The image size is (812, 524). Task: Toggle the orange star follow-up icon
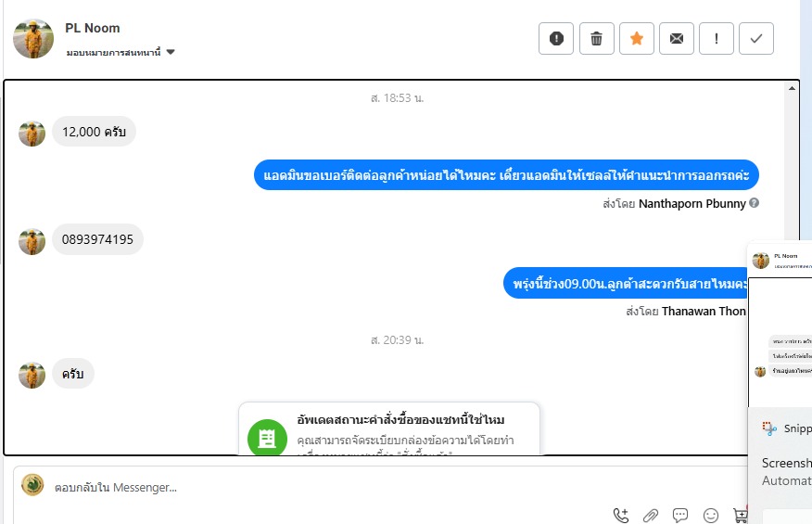[637, 38]
